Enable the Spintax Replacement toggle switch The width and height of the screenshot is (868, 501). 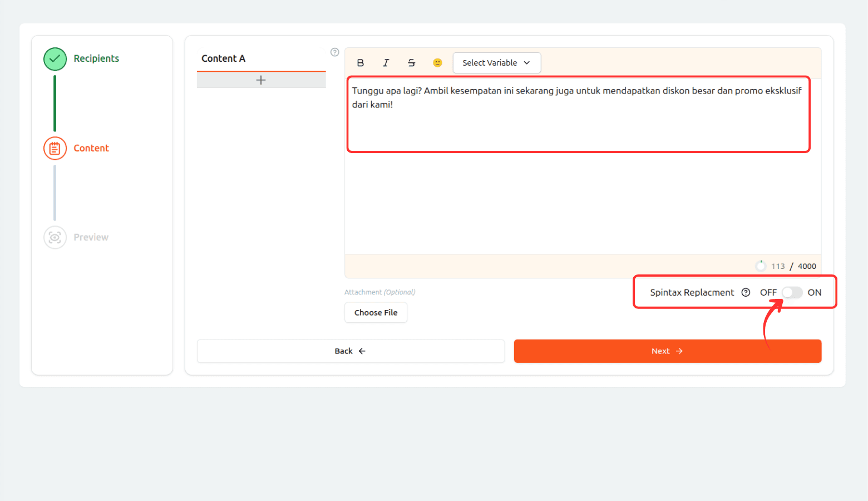792,292
